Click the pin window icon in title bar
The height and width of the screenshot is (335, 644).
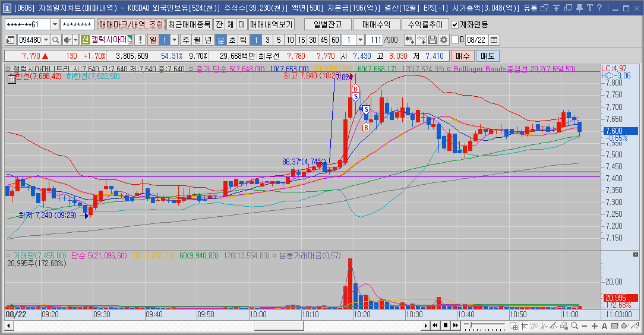point(579,8)
